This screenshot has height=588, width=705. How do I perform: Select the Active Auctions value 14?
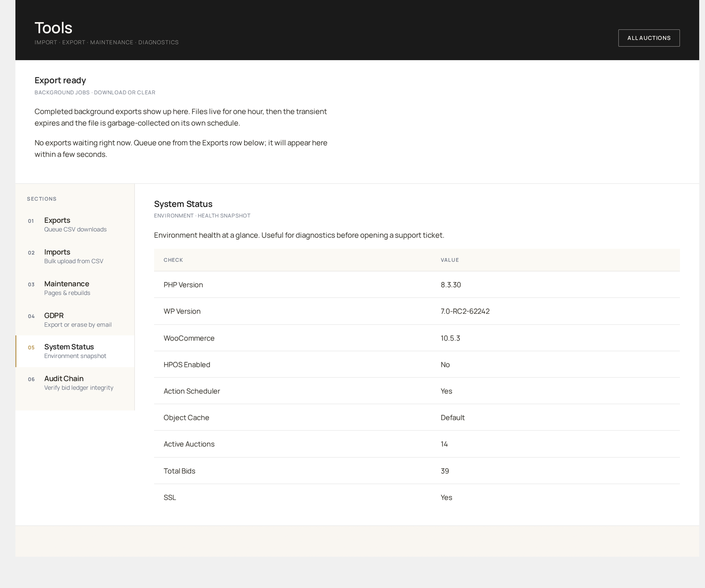(x=444, y=444)
